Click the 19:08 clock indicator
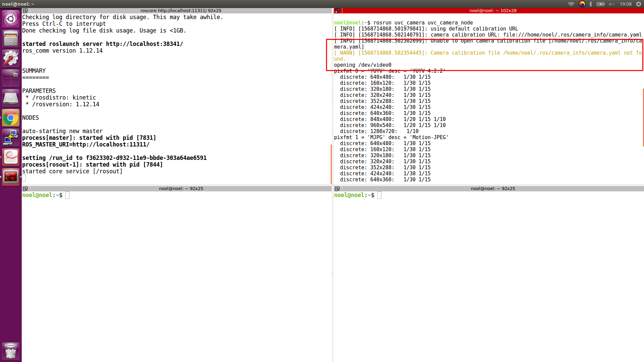 coord(626,4)
